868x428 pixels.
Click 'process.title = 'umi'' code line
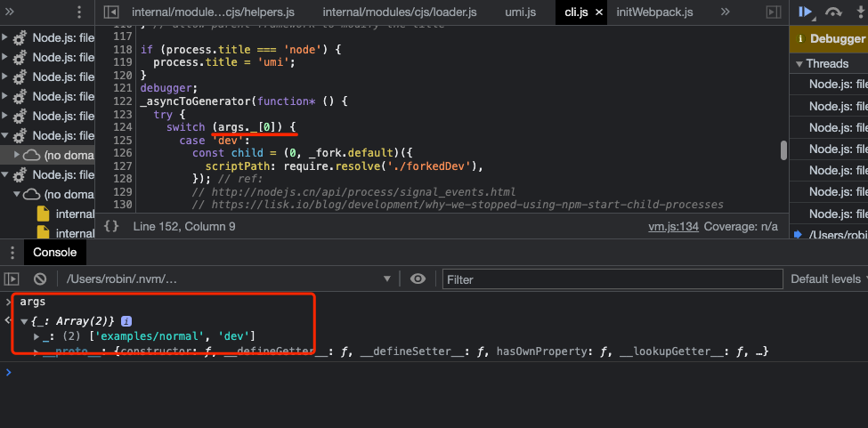[x=223, y=62]
